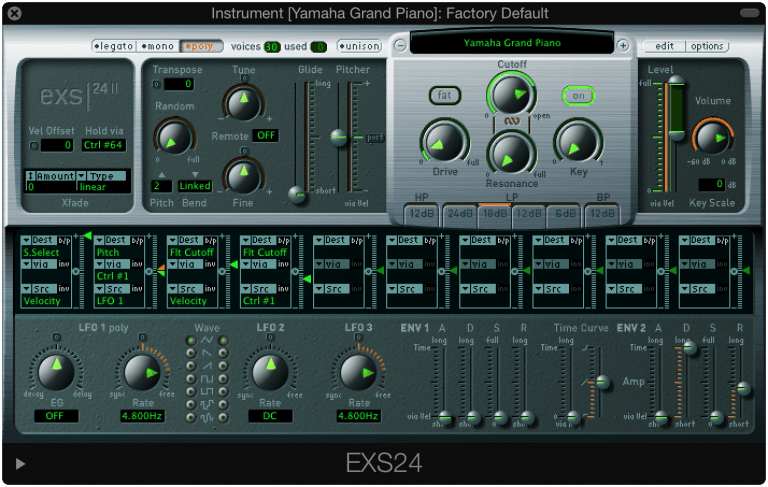
Task: Click previous instrument minus button
Action: 400,46
